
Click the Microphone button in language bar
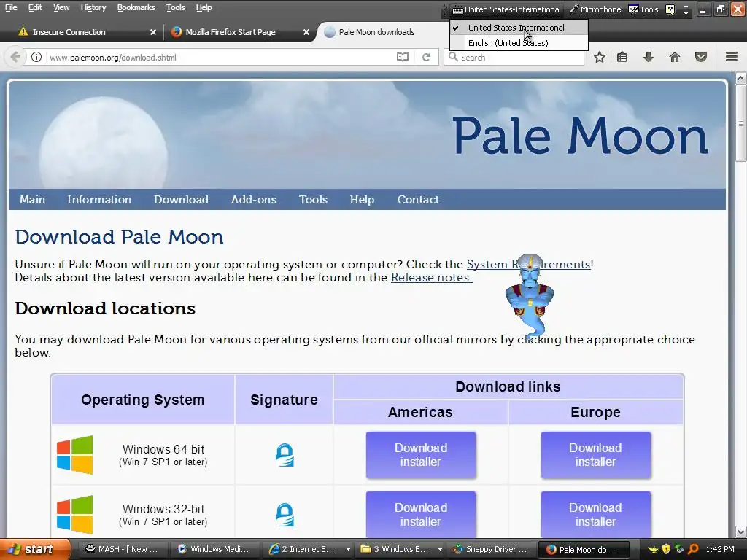click(x=595, y=9)
